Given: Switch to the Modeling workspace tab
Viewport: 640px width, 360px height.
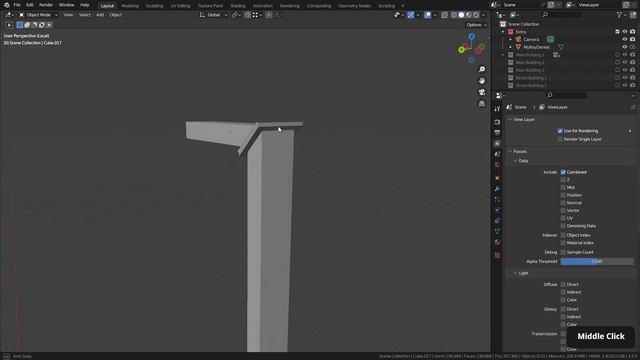Looking at the screenshot, I should pyautogui.click(x=130, y=6).
